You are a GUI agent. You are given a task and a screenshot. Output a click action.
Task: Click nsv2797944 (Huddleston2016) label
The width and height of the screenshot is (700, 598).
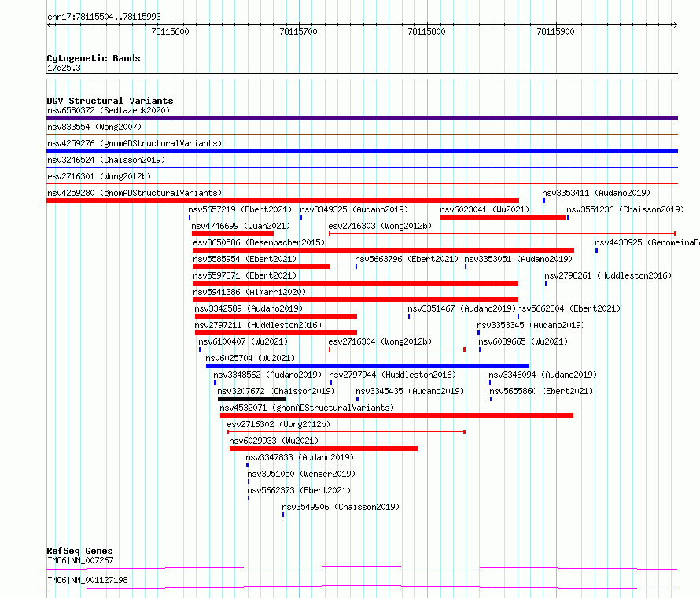coord(392,375)
